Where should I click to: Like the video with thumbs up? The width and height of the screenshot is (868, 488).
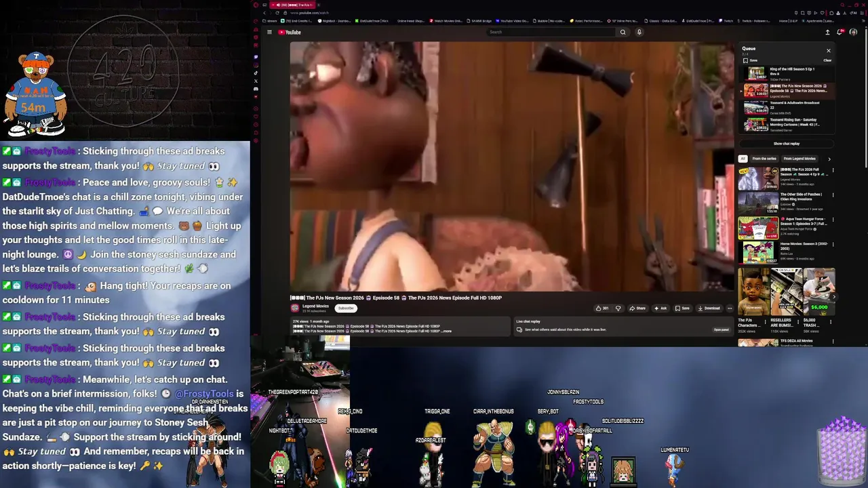coord(602,308)
